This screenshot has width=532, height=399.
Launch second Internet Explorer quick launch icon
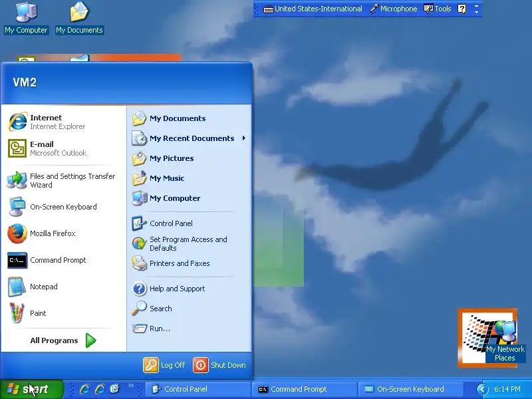[100, 389]
